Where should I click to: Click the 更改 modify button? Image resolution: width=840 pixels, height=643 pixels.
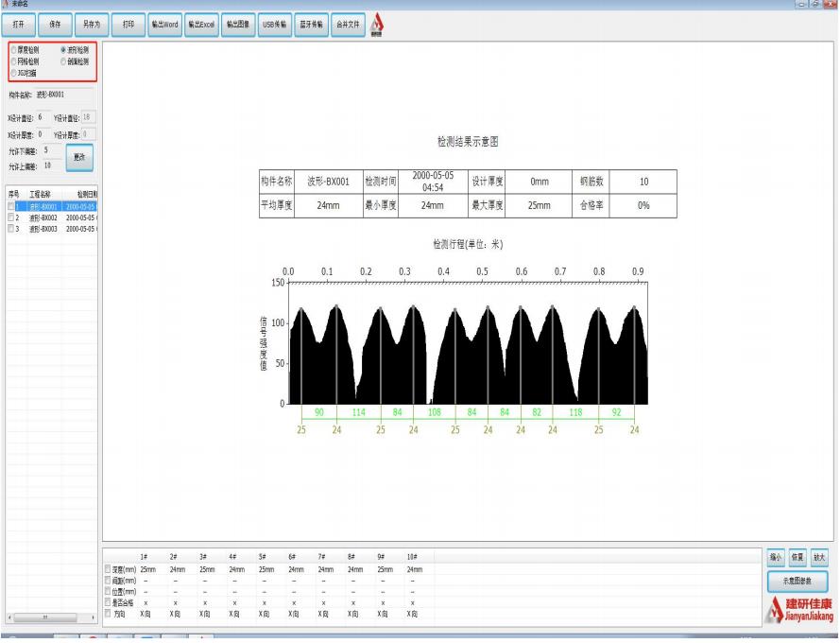pos(79,158)
